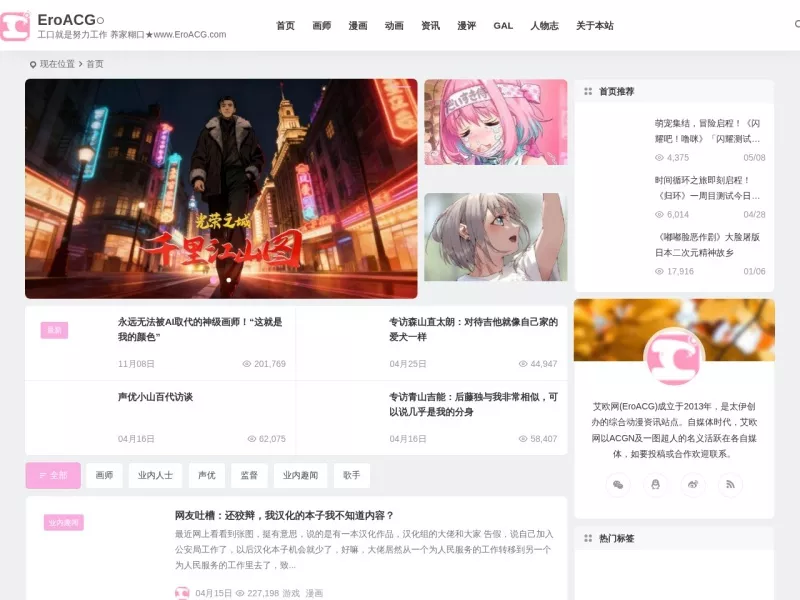
Task: Go to 首页 in the navigation bar
Action: pos(285,26)
